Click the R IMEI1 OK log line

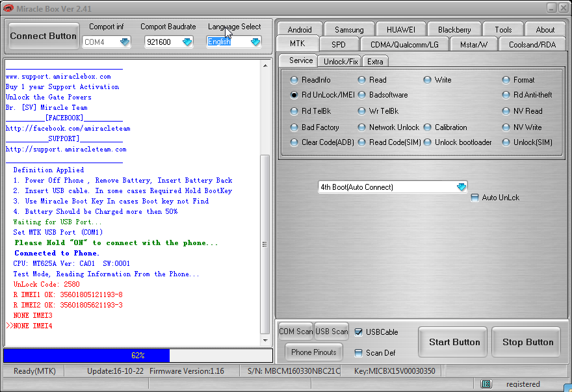[68, 294]
